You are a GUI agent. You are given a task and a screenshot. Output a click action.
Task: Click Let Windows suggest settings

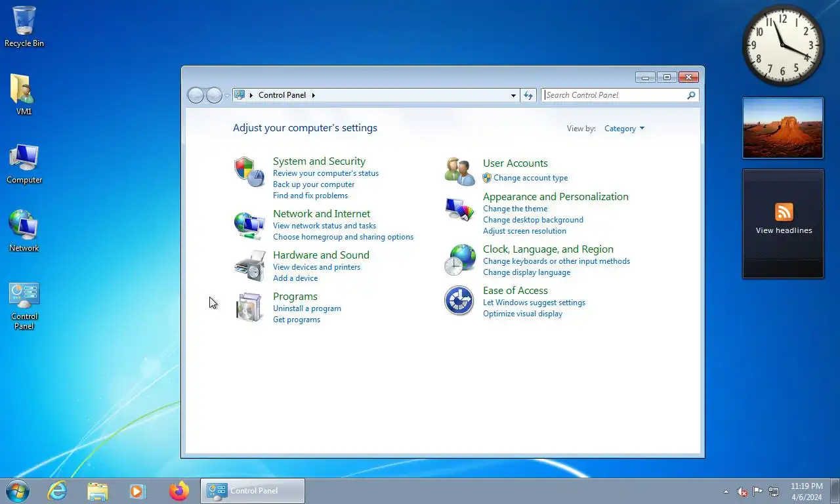534,303
